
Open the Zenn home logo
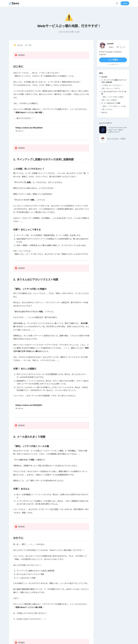[14, 3]
